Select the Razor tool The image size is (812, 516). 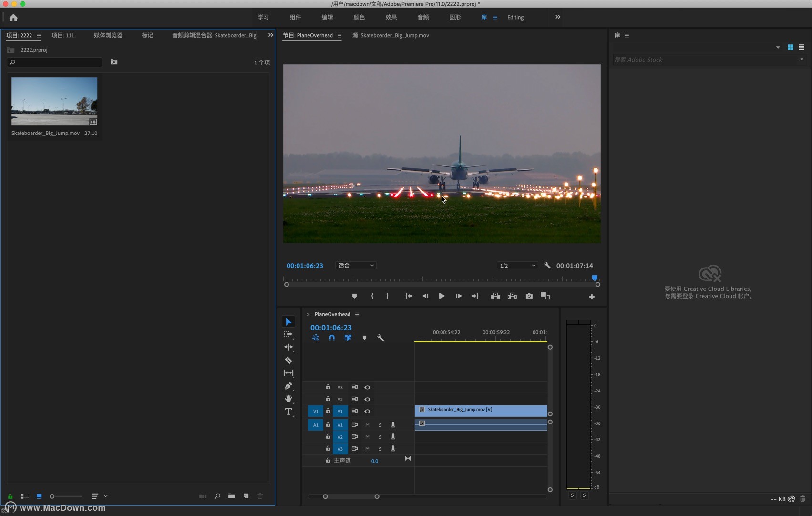tap(288, 360)
